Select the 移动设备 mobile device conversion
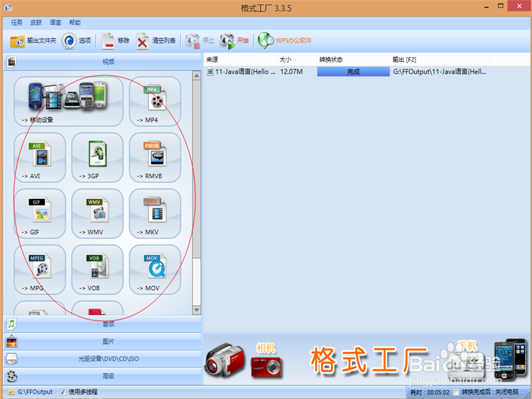 pyautogui.click(x=68, y=102)
